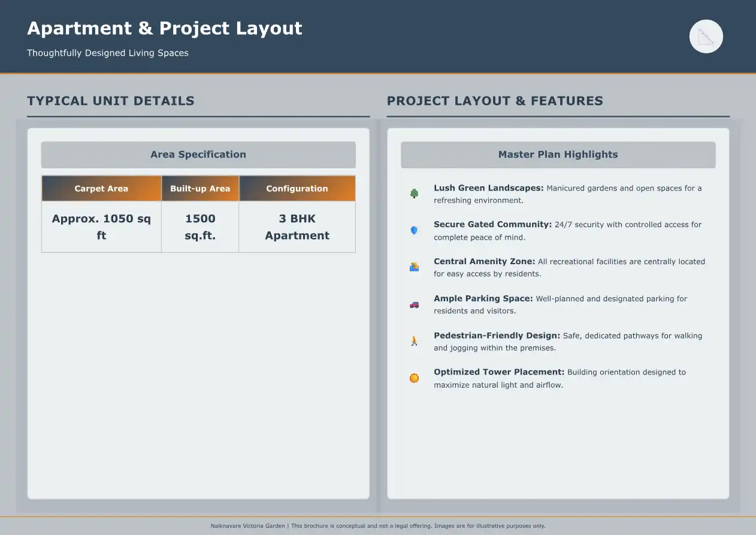
Task: Click the Project Layout & Features title
Action: 495,101
